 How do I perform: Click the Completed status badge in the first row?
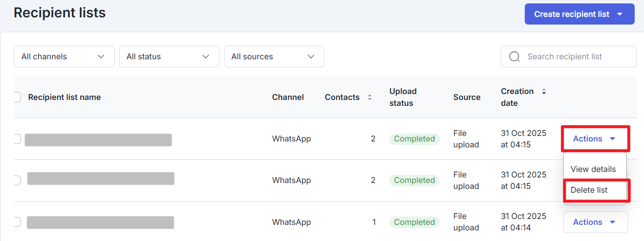pos(414,139)
